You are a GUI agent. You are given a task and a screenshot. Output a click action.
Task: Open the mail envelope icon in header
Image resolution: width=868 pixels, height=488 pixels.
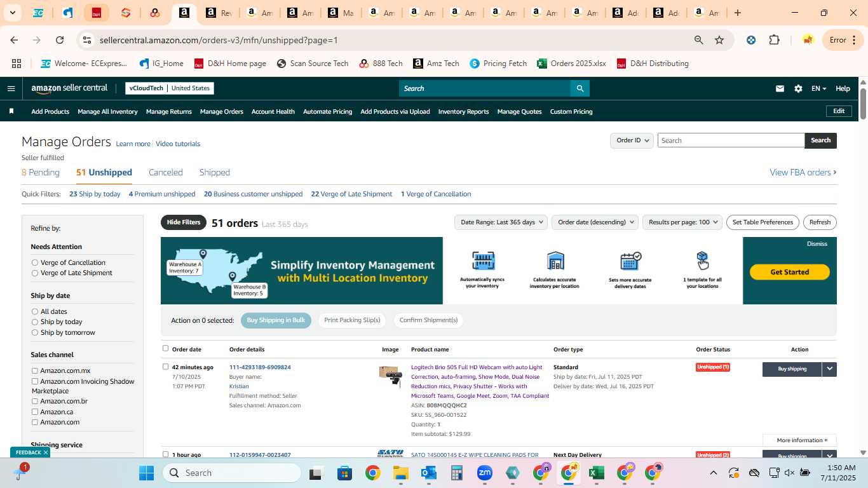780,89
